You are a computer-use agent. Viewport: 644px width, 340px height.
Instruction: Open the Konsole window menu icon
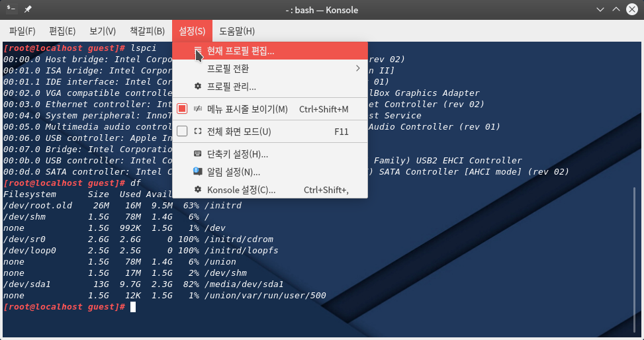(11, 9)
